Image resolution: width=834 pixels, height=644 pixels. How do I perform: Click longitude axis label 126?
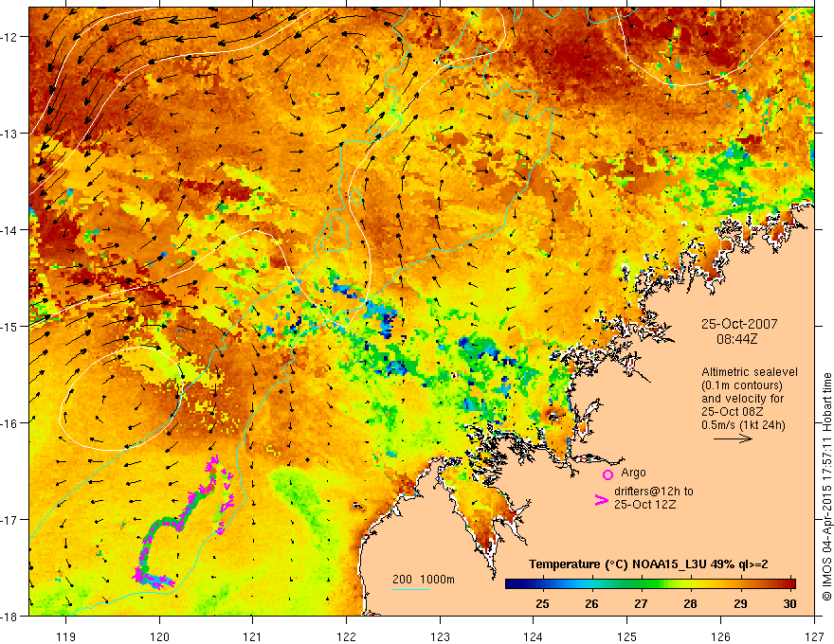(x=720, y=637)
